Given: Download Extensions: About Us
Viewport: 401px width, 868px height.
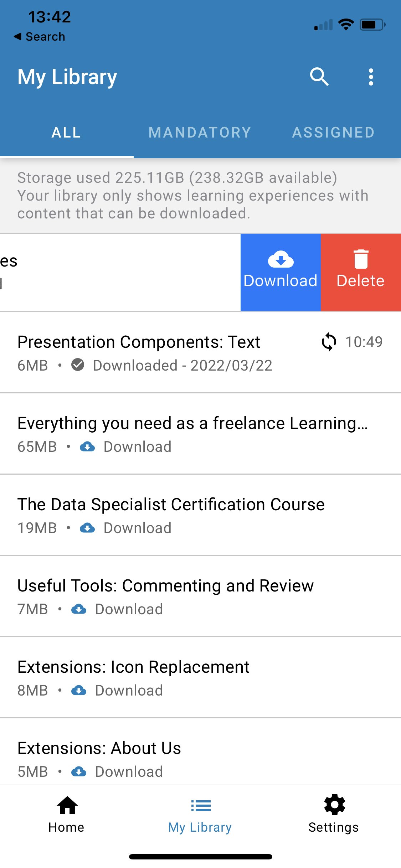Looking at the screenshot, I should pyautogui.click(x=80, y=771).
